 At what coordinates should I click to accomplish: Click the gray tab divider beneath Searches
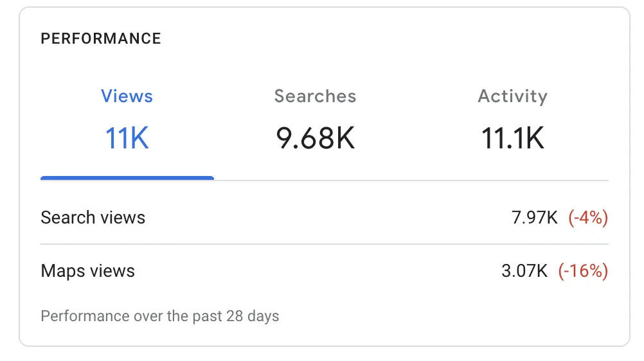[315, 180]
